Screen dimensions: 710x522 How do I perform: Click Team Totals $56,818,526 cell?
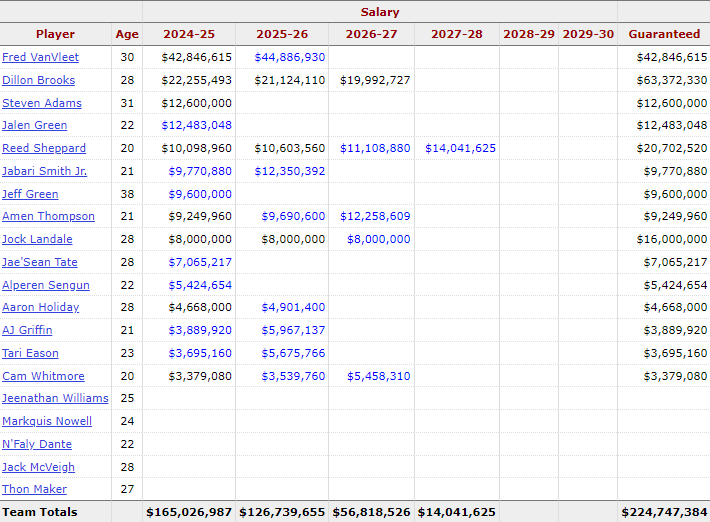(x=371, y=512)
